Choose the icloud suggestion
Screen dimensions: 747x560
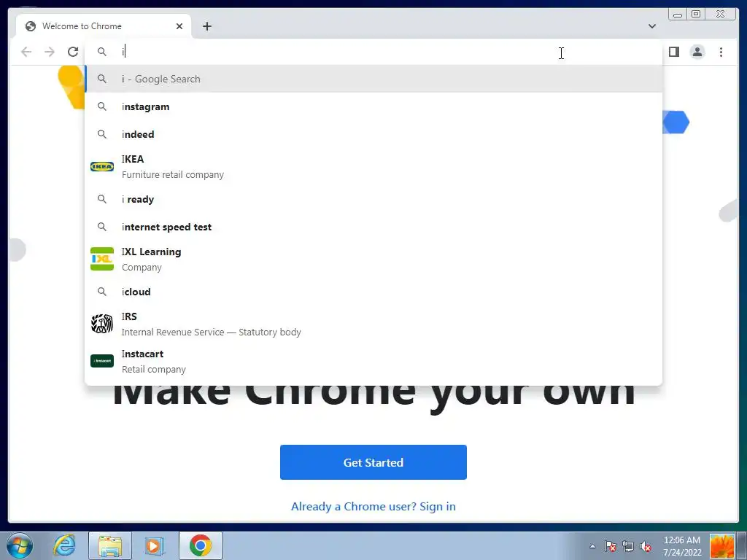tap(373, 292)
